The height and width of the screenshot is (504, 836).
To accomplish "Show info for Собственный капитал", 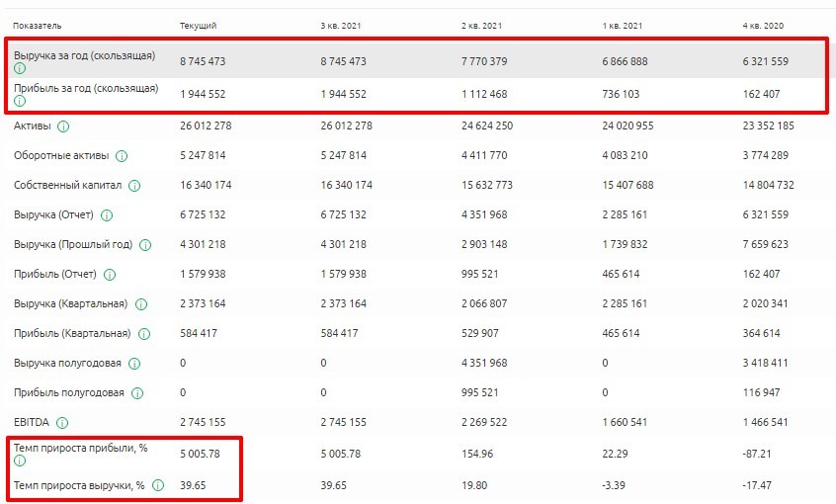I will click(x=133, y=186).
